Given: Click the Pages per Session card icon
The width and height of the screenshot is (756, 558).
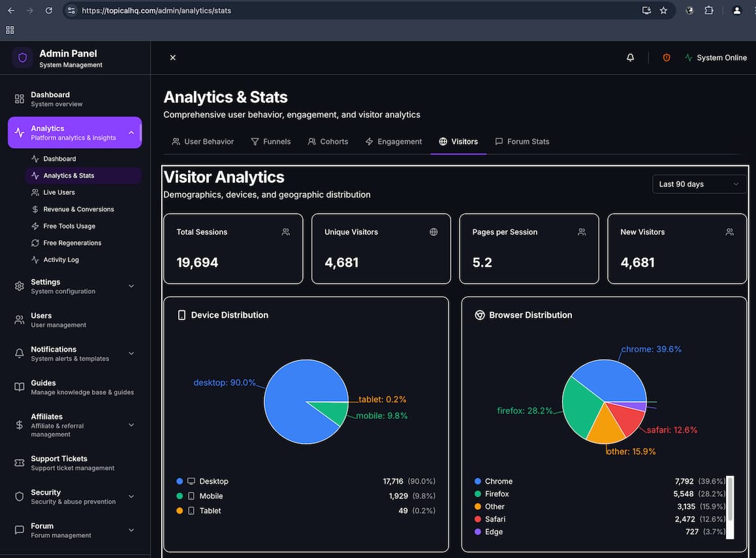Looking at the screenshot, I should [582, 232].
